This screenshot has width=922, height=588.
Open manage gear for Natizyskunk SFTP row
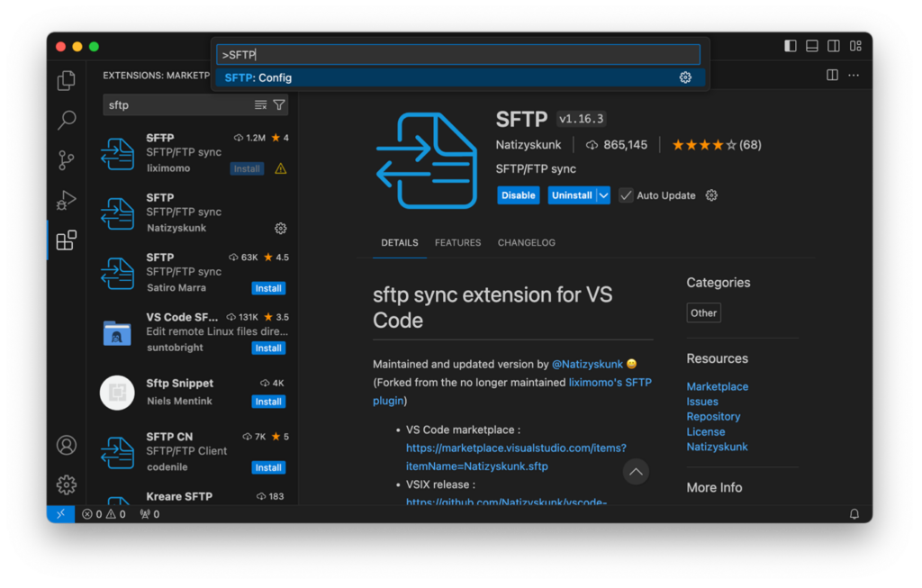(x=281, y=228)
